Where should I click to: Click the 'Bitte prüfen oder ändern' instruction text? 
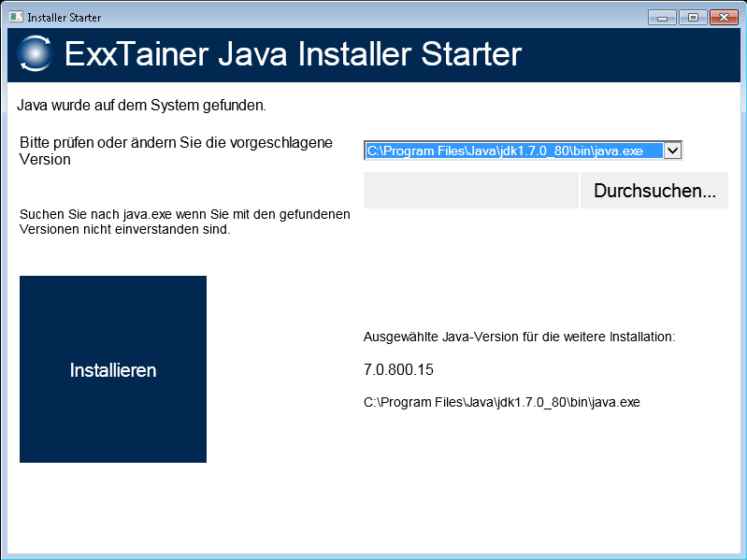click(176, 151)
